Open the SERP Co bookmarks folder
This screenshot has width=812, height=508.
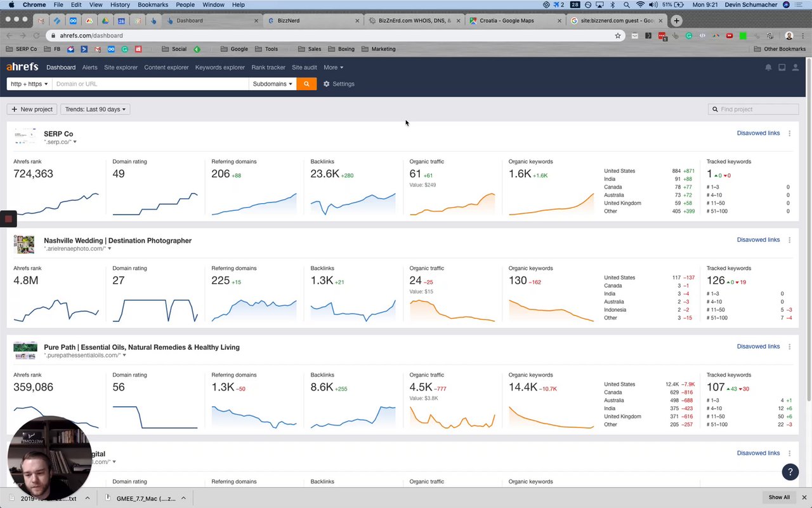point(22,49)
